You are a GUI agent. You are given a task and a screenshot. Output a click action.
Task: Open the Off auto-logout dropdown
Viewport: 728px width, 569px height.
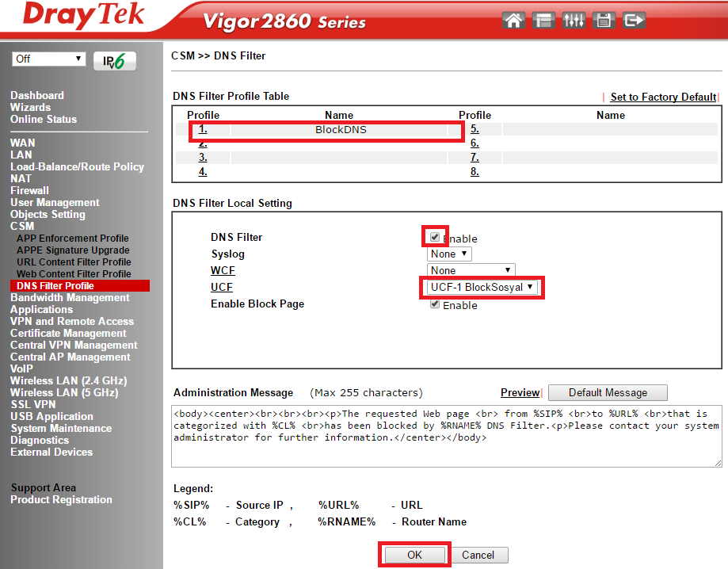[x=49, y=59]
